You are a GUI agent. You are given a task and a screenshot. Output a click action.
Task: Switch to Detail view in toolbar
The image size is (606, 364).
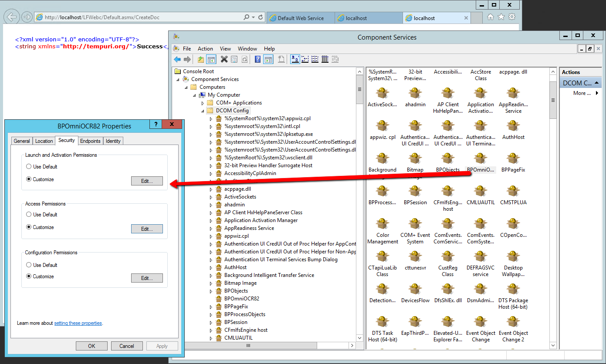tap(325, 59)
